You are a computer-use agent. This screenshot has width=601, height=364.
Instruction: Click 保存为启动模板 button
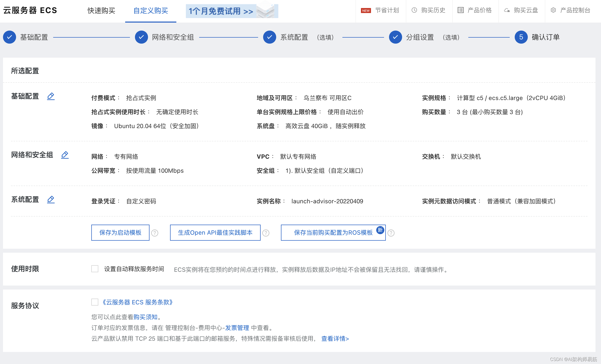point(120,233)
